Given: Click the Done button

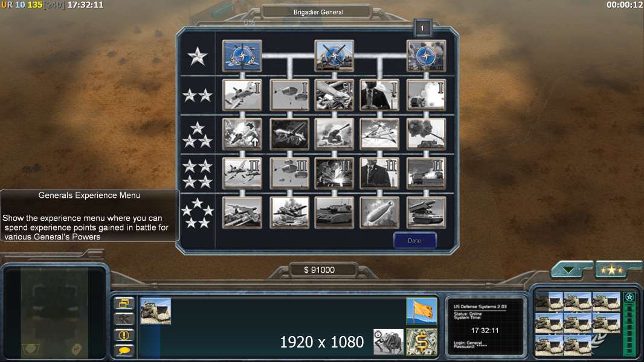Looking at the screenshot, I should point(414,241).
